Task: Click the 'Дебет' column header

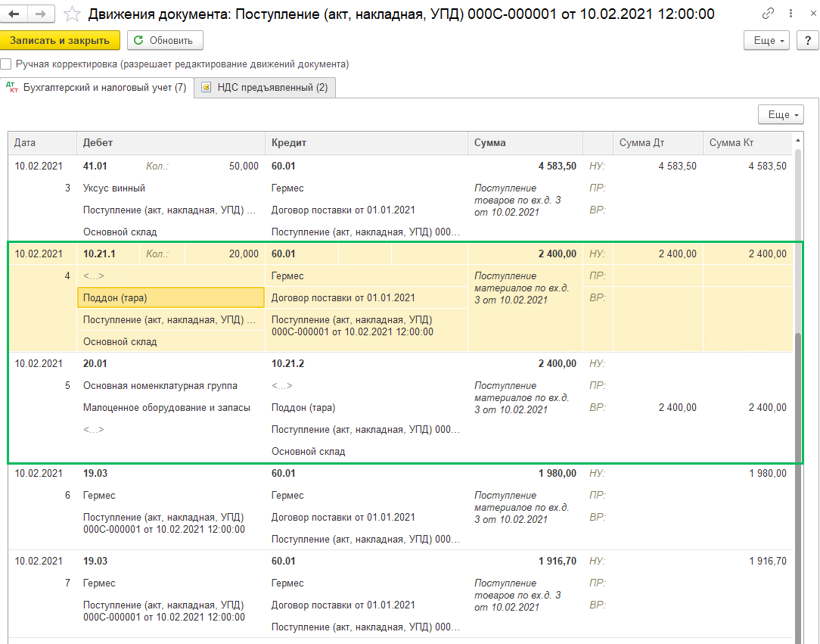Action: coord(171,143)
